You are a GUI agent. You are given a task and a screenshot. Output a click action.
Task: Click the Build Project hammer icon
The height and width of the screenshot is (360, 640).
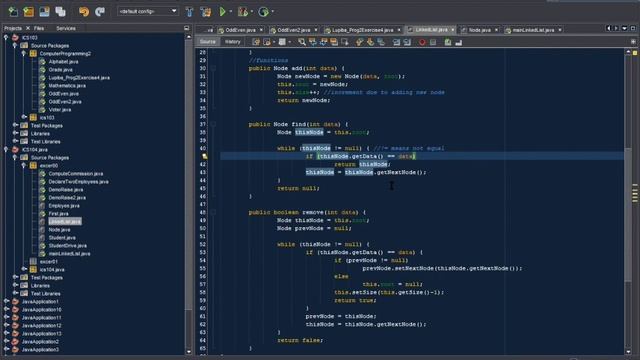(189, 11)
